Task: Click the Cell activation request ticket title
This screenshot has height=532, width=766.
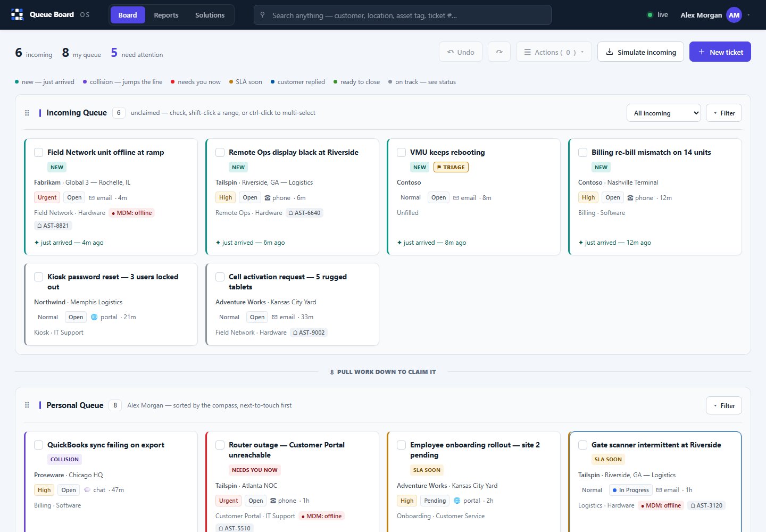Action: coord(288,282)
